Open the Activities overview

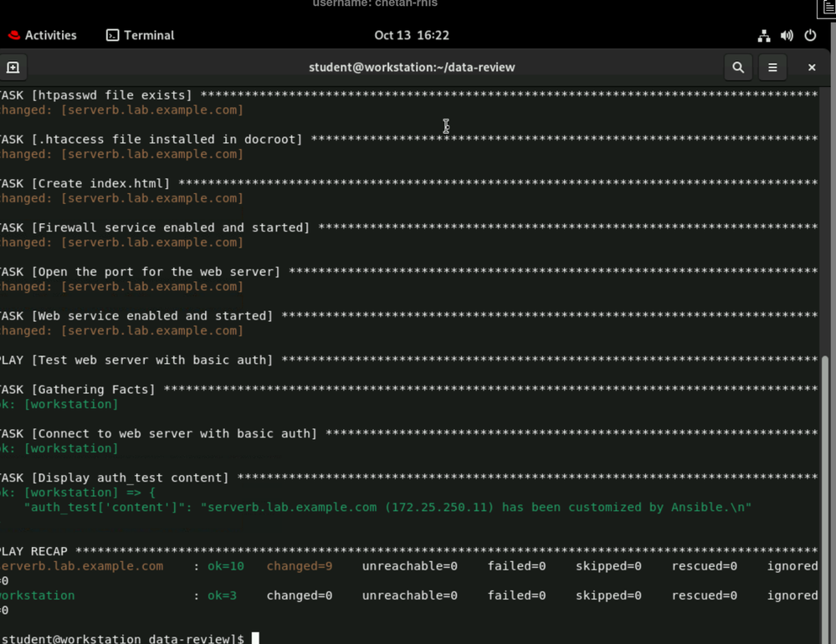coord(42,35)
